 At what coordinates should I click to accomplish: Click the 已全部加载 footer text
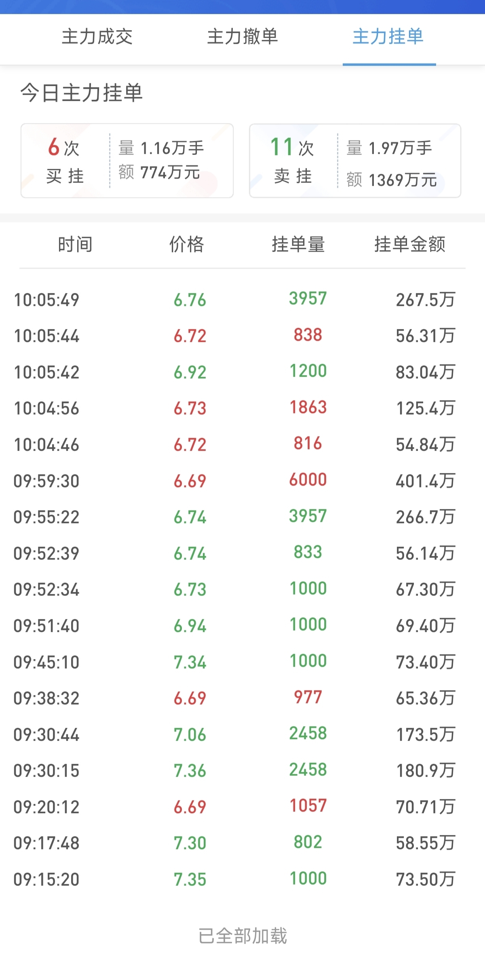pos(242,936)
